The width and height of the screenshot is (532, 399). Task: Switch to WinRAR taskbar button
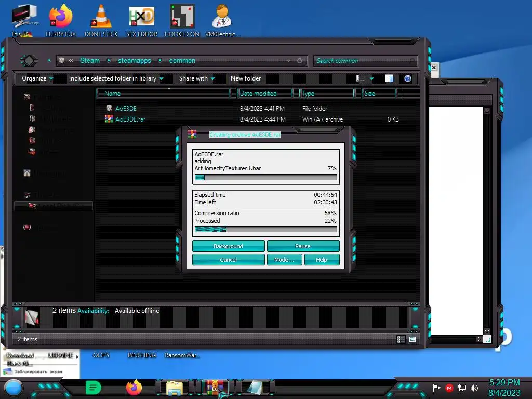(216, 388)
